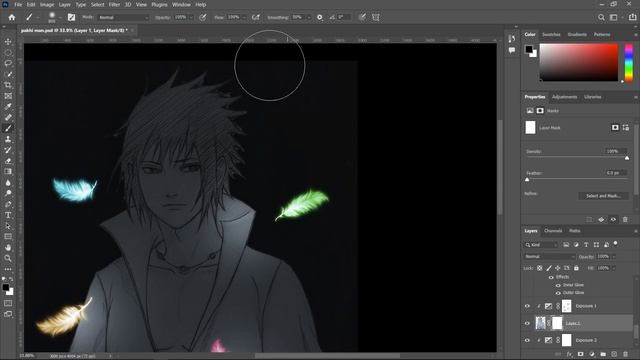Viewport: 640px width, 360px height.
Task: Select the Eyedropper tool
Action: point(8,107)
